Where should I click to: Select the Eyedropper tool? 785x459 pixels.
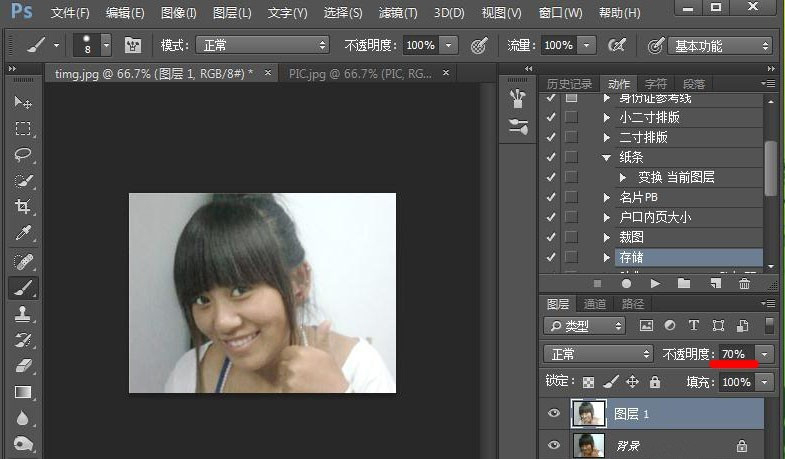tap(23, 233)
